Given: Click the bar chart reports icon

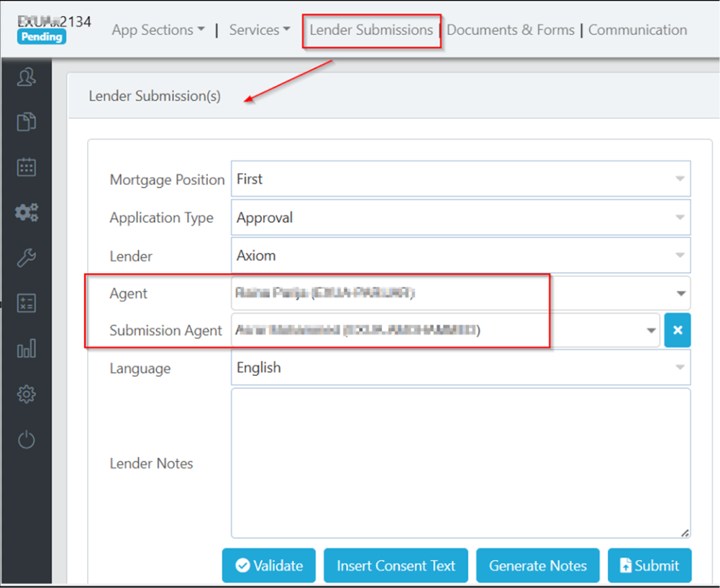Looking at the screenshot, I should (26, 349).
